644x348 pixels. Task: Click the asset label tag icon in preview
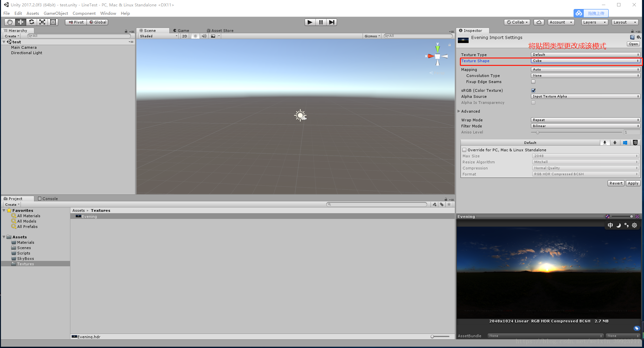coord(636,328)
